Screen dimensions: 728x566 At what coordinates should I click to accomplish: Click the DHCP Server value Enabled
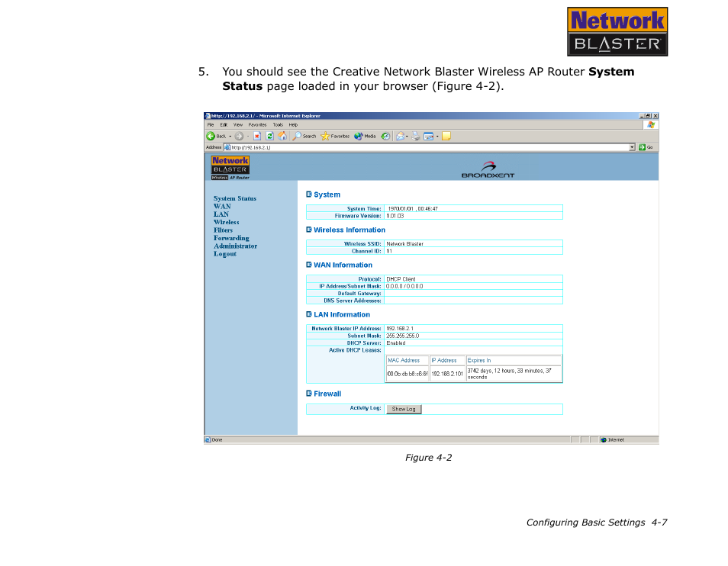[x=396, y=342]
